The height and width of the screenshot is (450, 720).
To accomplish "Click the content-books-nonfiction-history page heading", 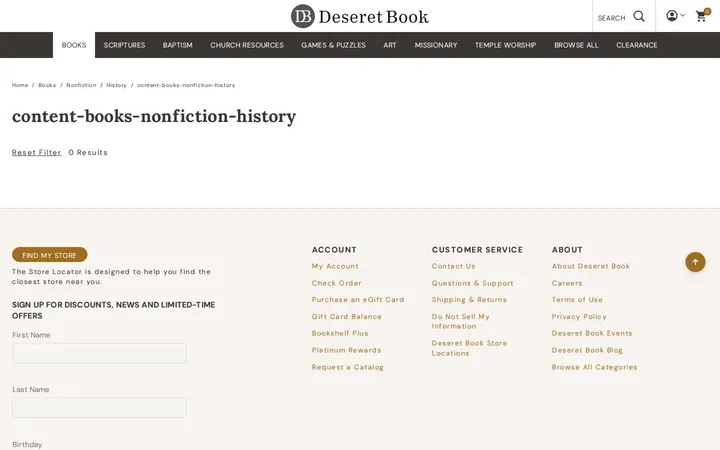I will (154, 117).
